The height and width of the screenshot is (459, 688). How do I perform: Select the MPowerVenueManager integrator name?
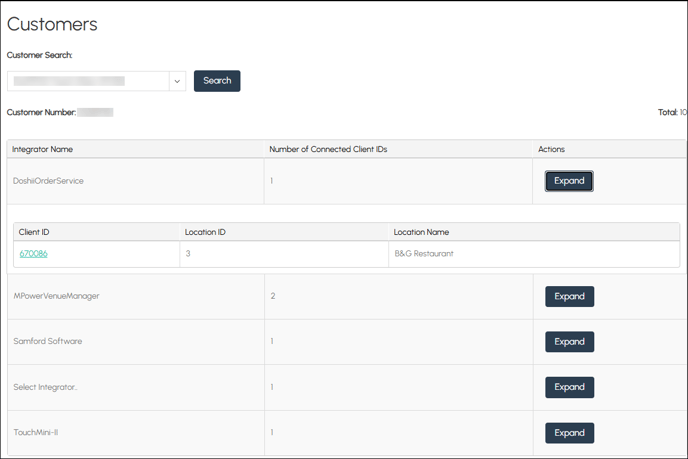[56, 296]
